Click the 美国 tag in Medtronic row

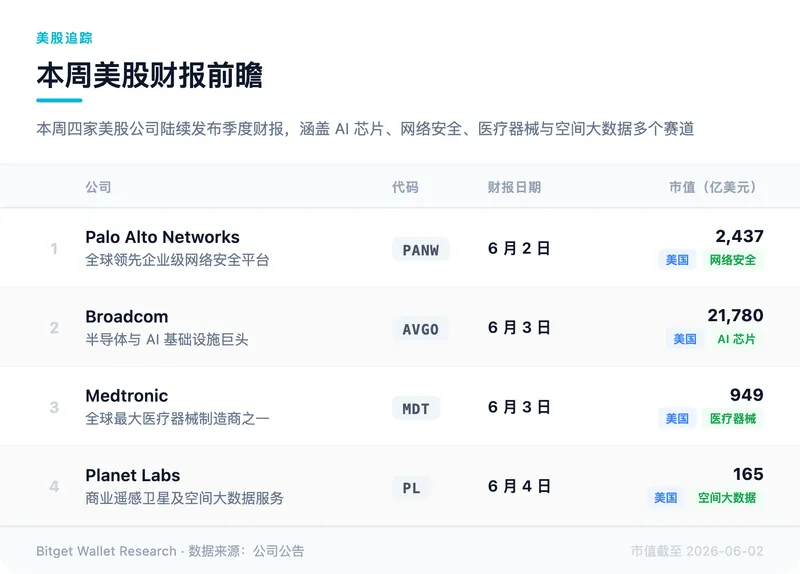pos(677,419)
